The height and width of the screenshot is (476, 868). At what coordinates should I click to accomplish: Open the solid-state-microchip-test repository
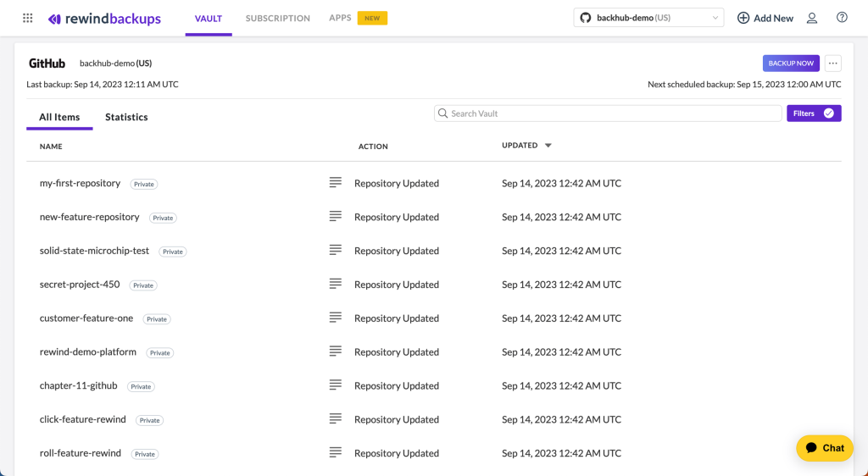(x=94, y=251)
